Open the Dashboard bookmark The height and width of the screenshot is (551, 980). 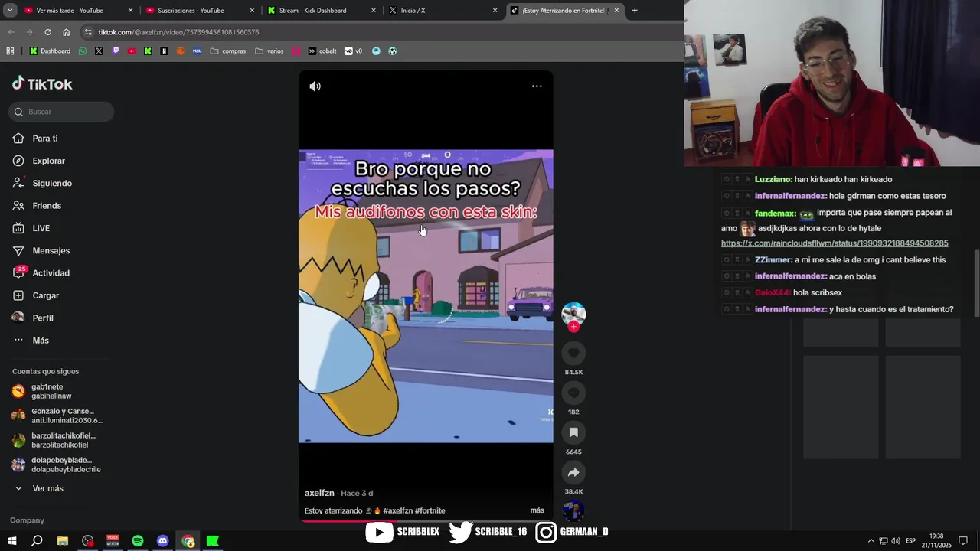[50, 51]
